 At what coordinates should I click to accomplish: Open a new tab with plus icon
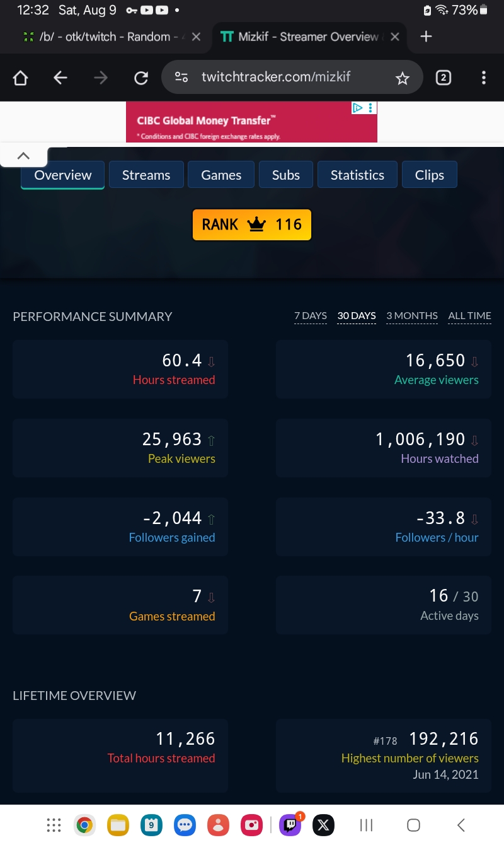(426, 37)
